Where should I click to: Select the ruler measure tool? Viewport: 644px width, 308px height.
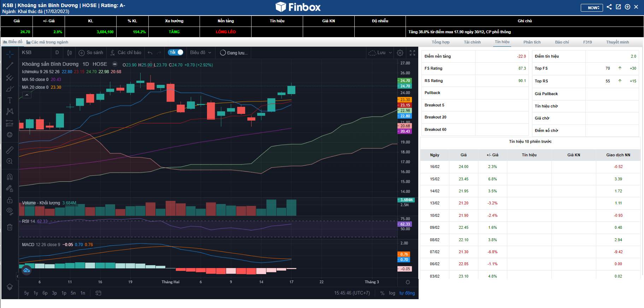(10, 150)
